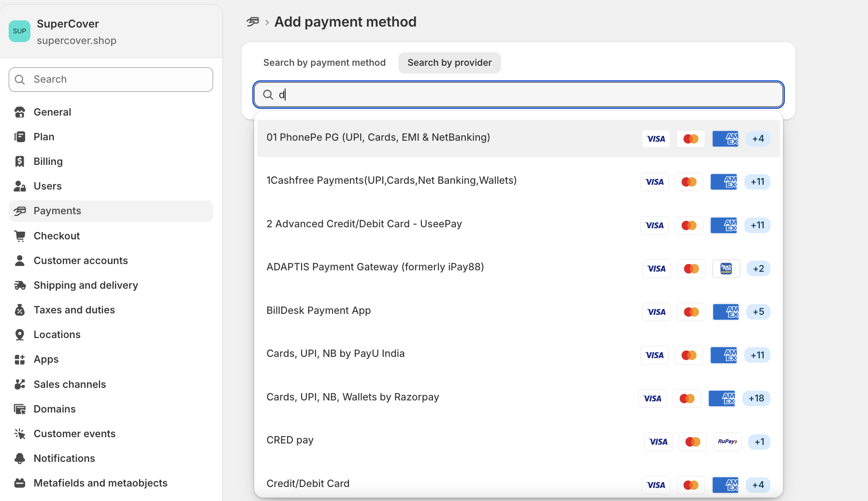The image size is (868, 501).
Task: Choose ADAPTIS Payment Gateway (formerly iPay88)
Action: click(x=518, y=268)
